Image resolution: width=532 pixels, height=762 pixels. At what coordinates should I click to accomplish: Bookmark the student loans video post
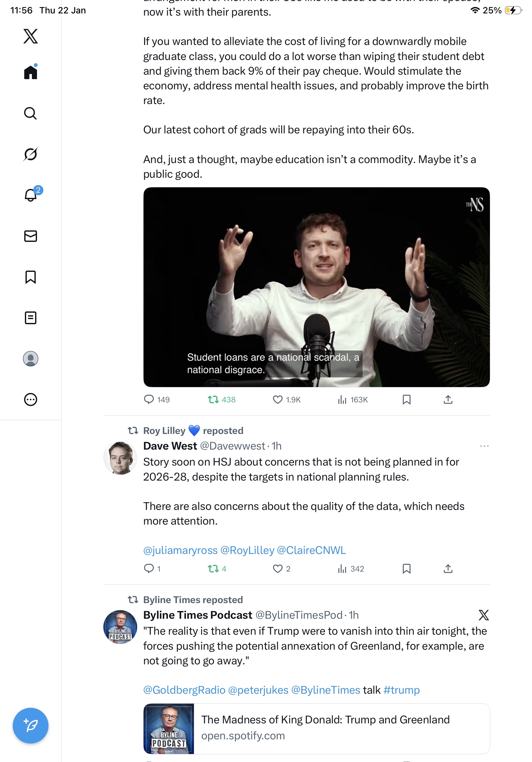[x=406, y=399]
